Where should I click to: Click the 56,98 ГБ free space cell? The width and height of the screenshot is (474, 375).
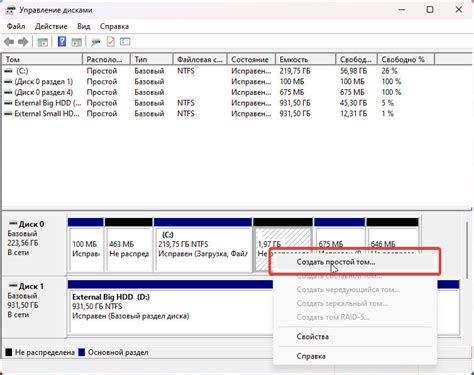coord(353,71)
